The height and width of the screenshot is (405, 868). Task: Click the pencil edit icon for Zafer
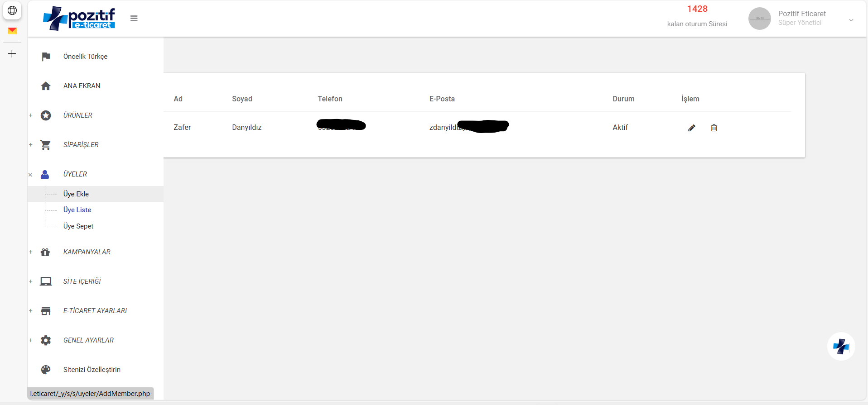(x=691, y=128)
